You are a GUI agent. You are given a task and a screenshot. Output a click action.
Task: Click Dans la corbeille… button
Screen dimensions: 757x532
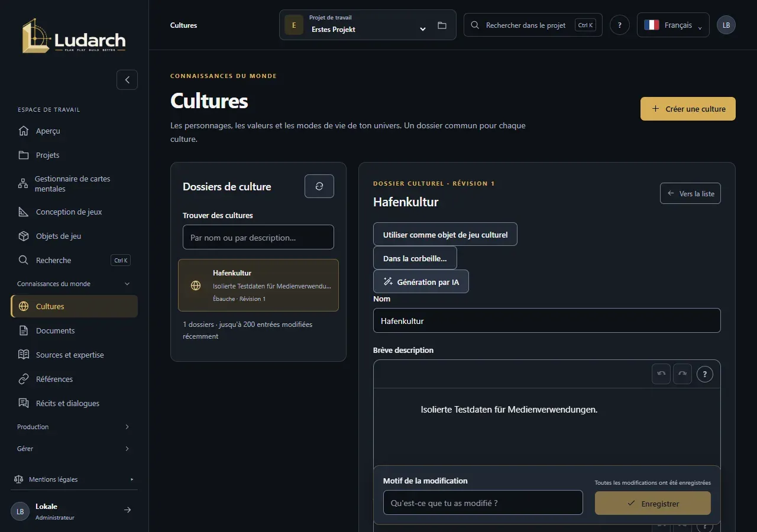tap(415, 258)
